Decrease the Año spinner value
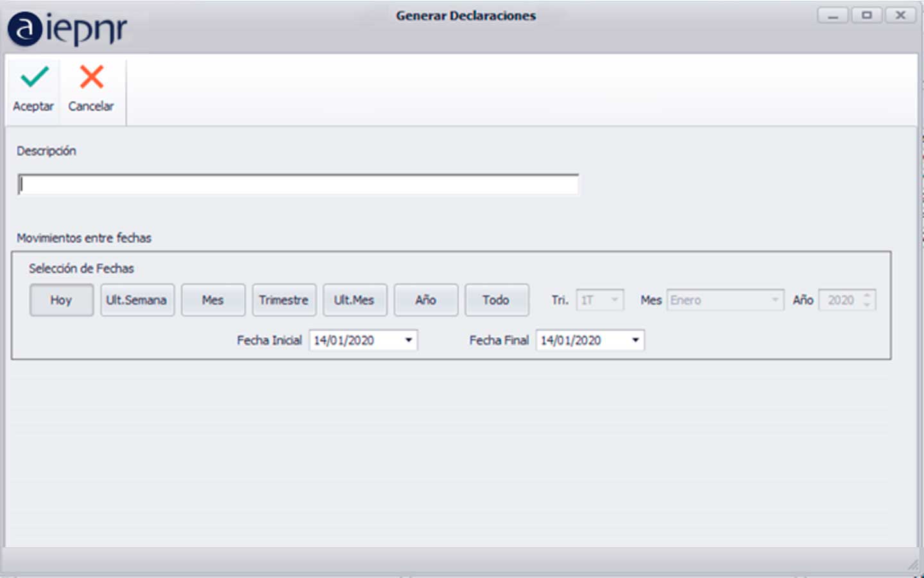 tap(867, 304)
